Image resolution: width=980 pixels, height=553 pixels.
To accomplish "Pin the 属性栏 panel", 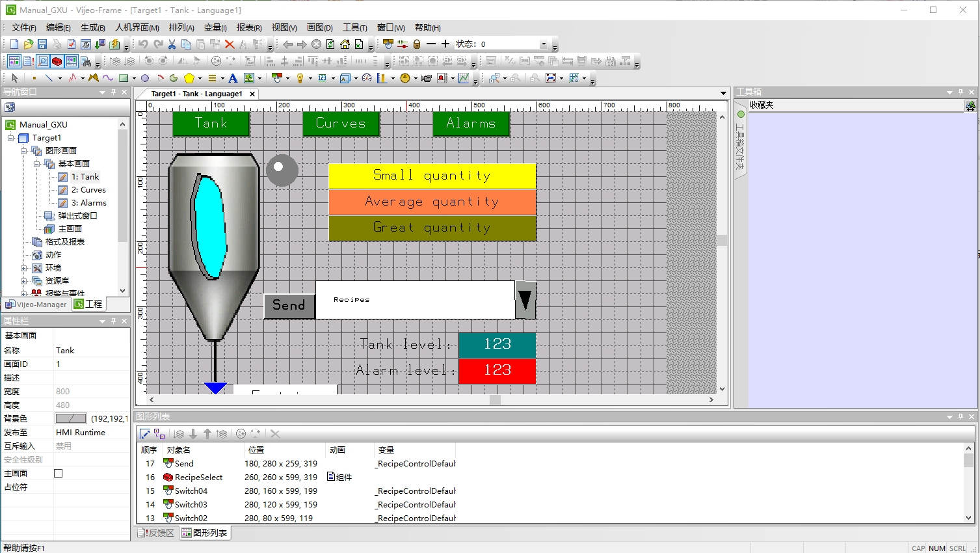I will pyautogui.click(x=113, y=321).
